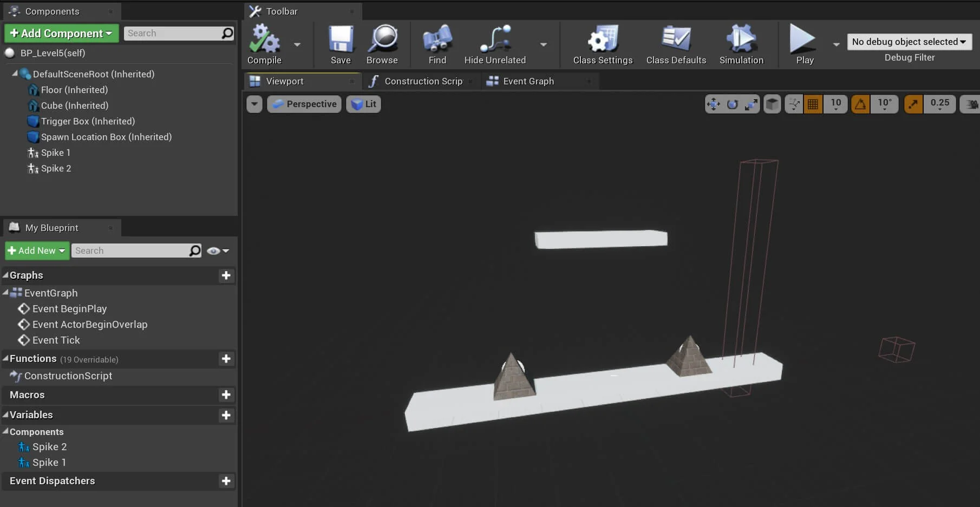Collapse the DefaultSceneRoot tree node

click(x=15, y=74)
